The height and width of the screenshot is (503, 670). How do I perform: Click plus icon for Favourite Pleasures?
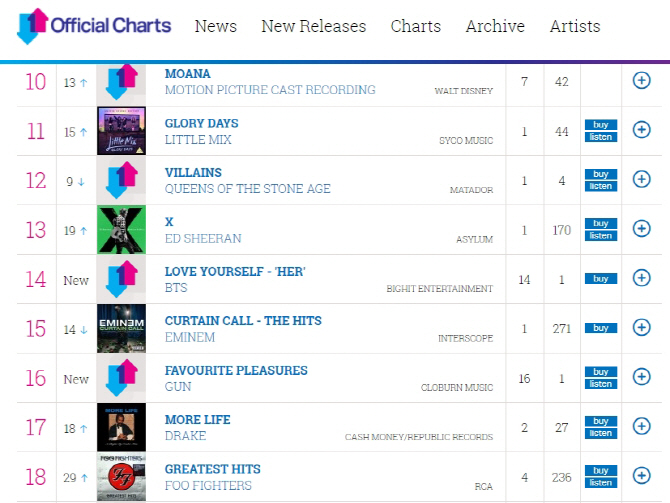coord(641,377)
